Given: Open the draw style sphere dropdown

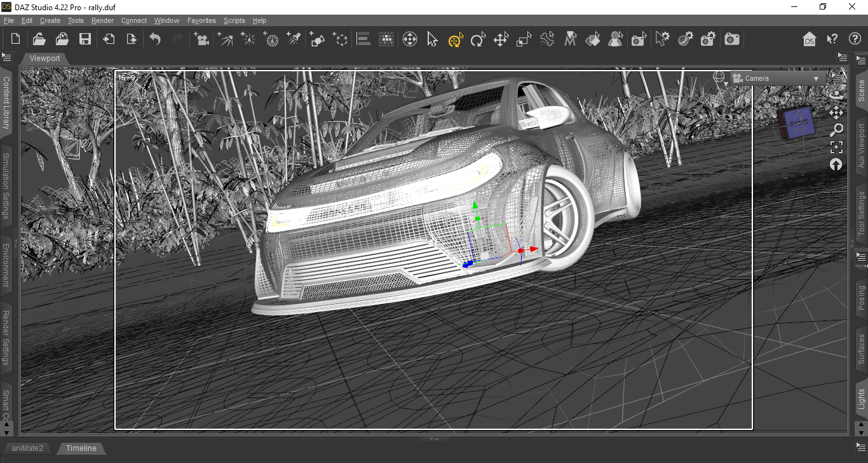Looking at the screenshot, I should click(x=721, y=78).
